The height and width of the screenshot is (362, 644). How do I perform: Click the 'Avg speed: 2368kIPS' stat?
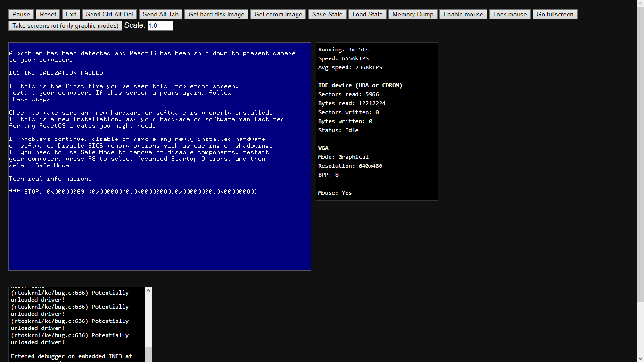350,67
